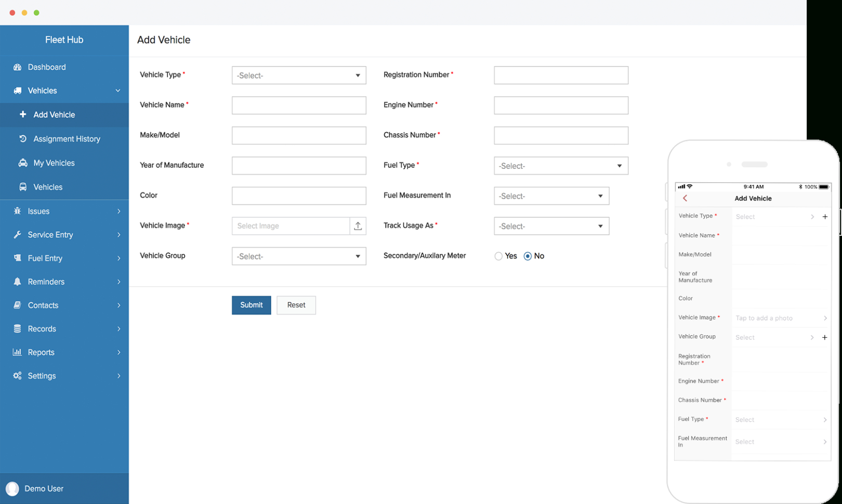Screen dimensions: 842x504
Task: Open the Fuel Entry section
Action: [44, 258]
